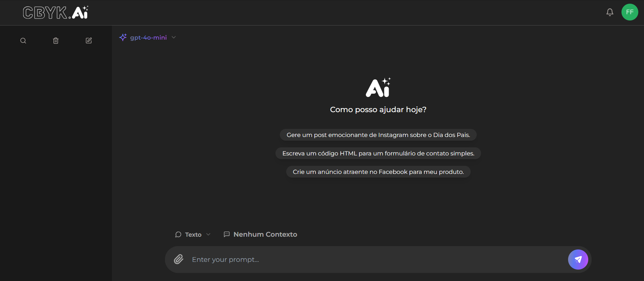Expand the chevron next to Texto
The width and height of the screenshot is (644, 281).
tap(208, 234)
